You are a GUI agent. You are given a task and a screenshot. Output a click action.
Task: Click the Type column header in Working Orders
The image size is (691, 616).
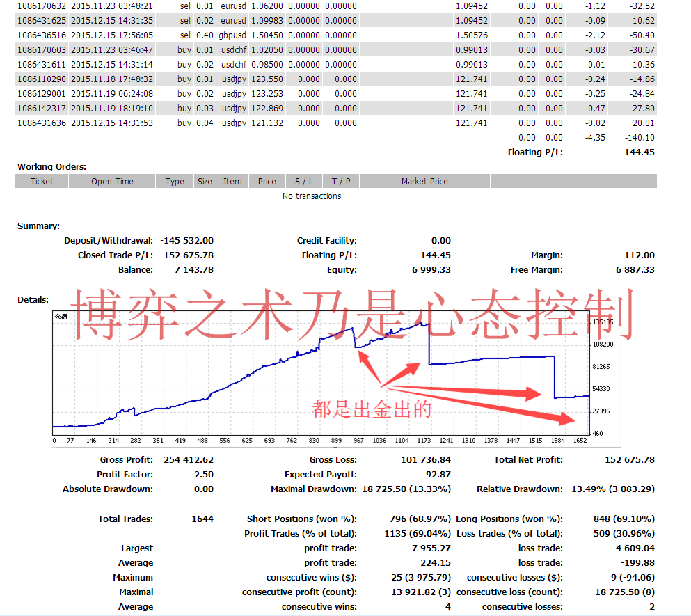tap(175, 182)
